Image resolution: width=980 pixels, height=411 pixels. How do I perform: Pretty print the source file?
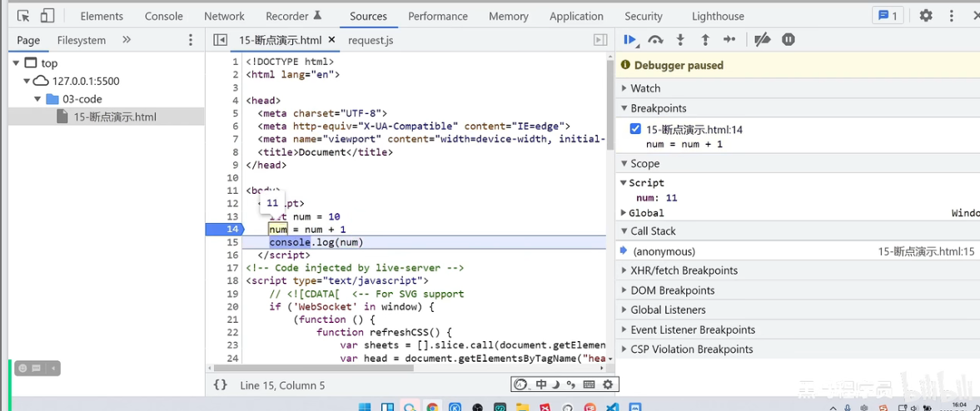(x=220, y=385)
